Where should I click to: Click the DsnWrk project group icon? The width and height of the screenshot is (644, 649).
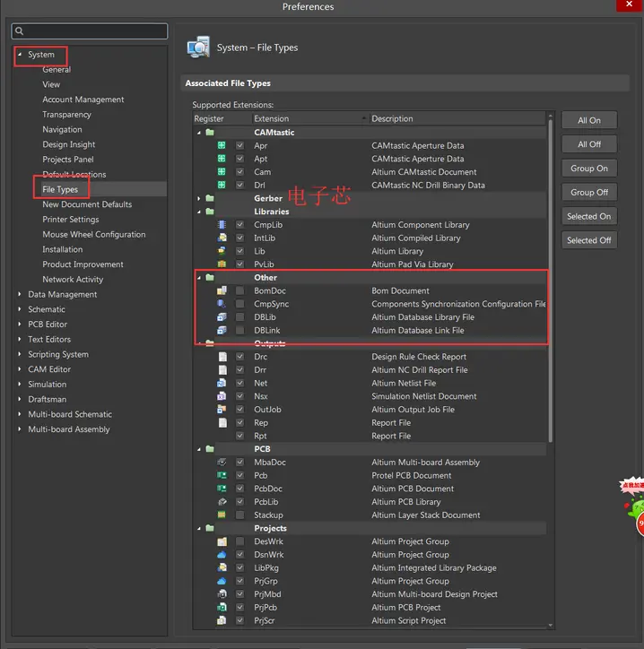point(222,555)
